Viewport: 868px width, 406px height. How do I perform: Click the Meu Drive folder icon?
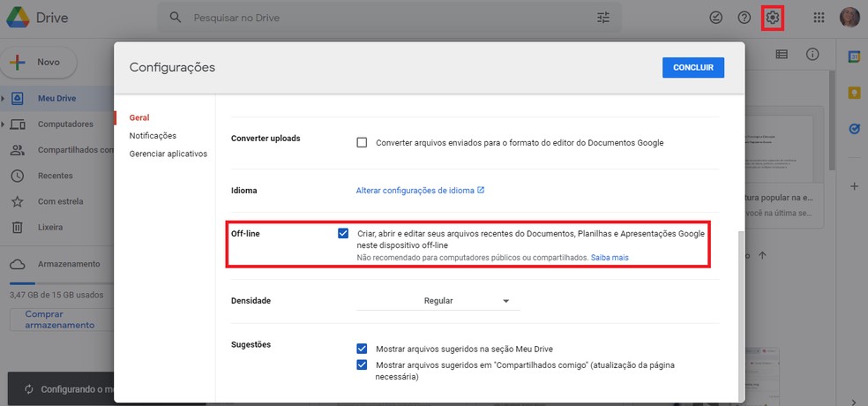pos(18,99)
